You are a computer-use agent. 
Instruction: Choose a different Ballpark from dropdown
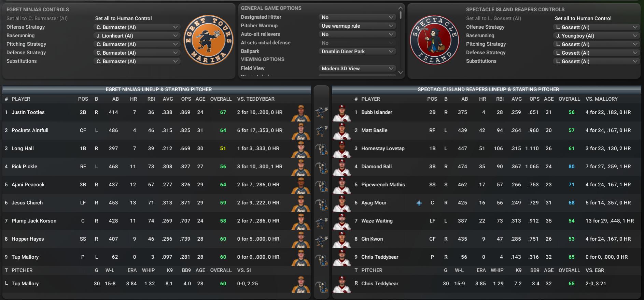(357, 52)
